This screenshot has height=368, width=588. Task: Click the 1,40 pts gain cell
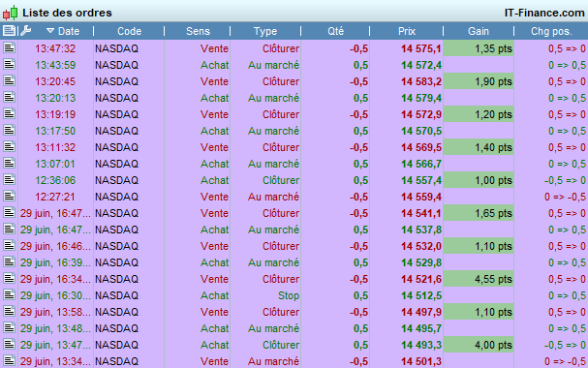[x=479, y=147]
